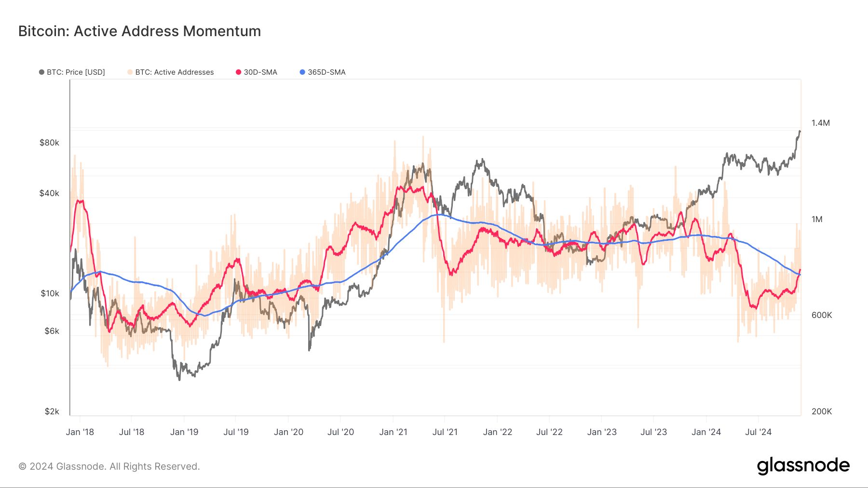Click the Jan '21 x-axis label

[x=393, y=432]
